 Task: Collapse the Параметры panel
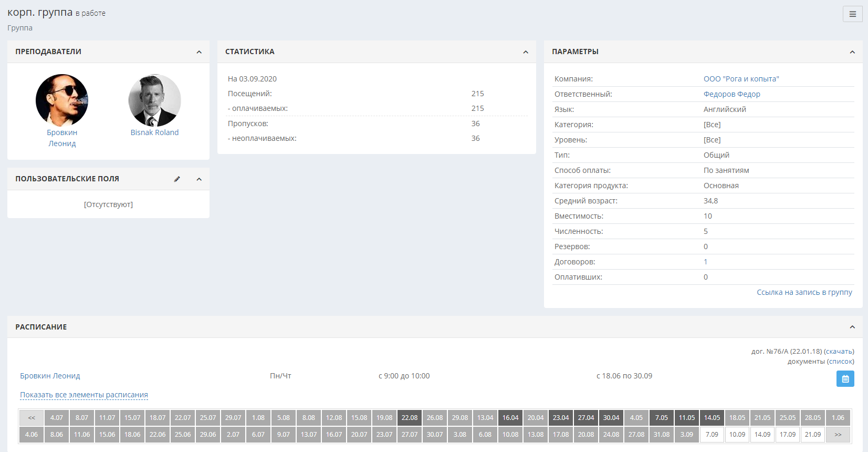tap(852, 52)
